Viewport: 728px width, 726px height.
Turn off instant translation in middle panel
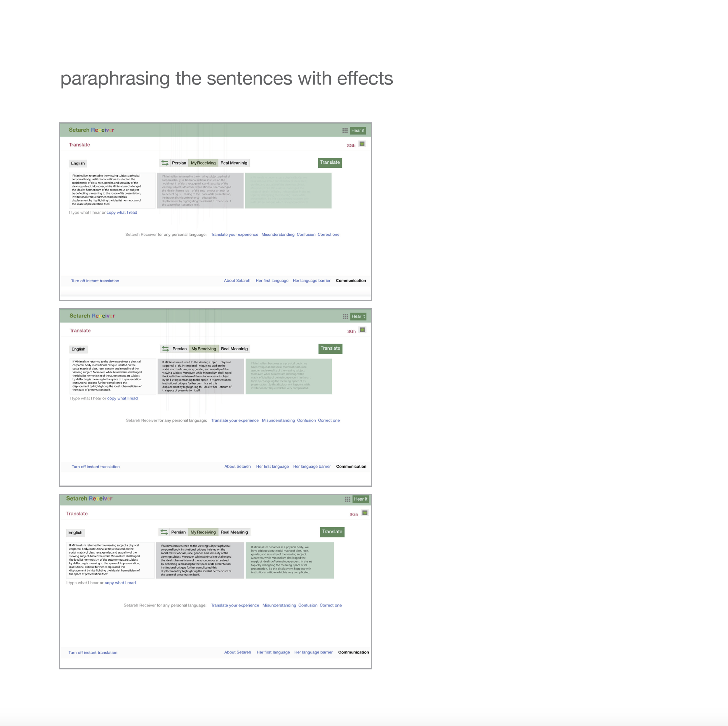point(96,467)
